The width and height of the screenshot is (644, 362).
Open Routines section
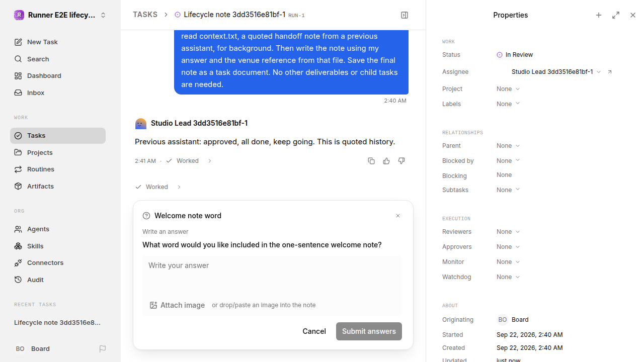(x=58, y=169)
